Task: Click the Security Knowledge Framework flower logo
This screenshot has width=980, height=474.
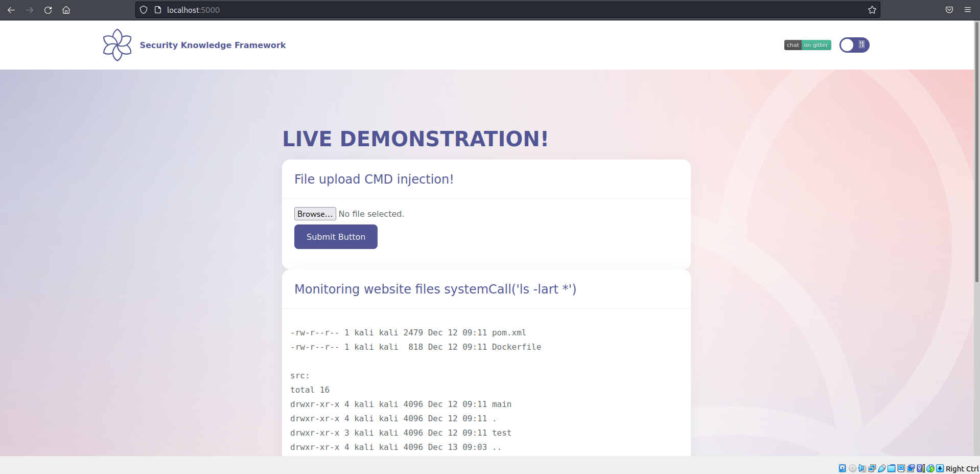Action: pos(118,45)
